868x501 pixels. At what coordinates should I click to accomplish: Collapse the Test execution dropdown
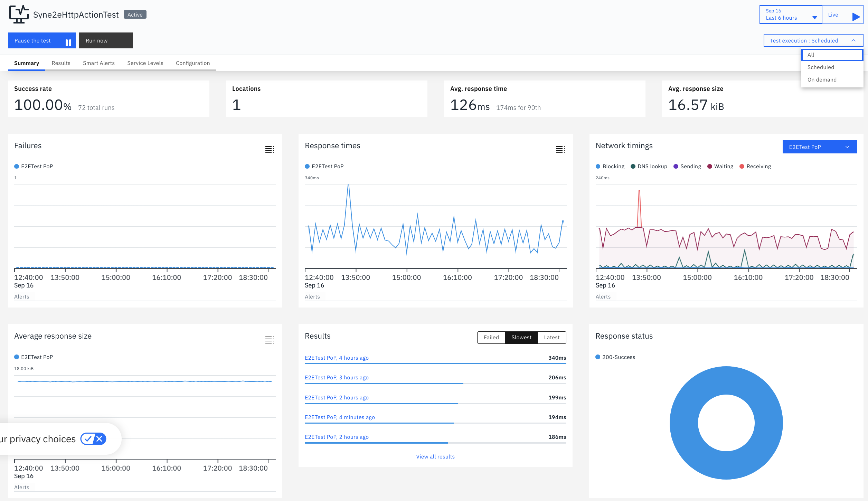813,40
